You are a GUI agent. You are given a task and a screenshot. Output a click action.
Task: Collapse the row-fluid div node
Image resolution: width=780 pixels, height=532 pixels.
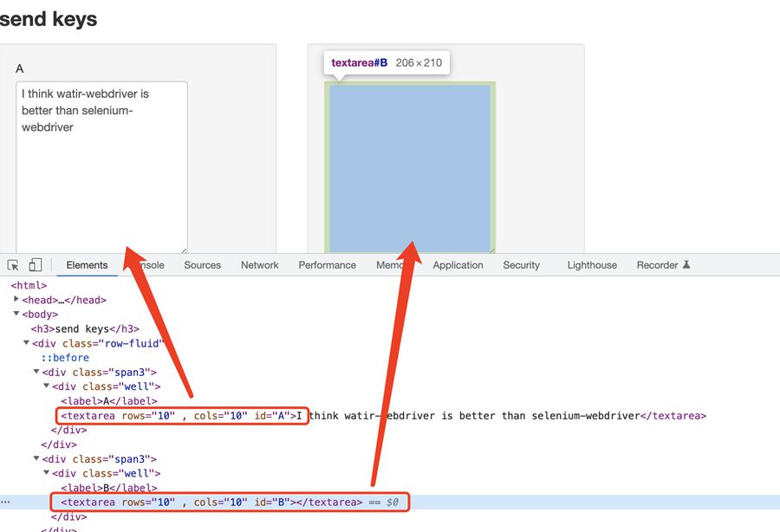tap(26, 343)
